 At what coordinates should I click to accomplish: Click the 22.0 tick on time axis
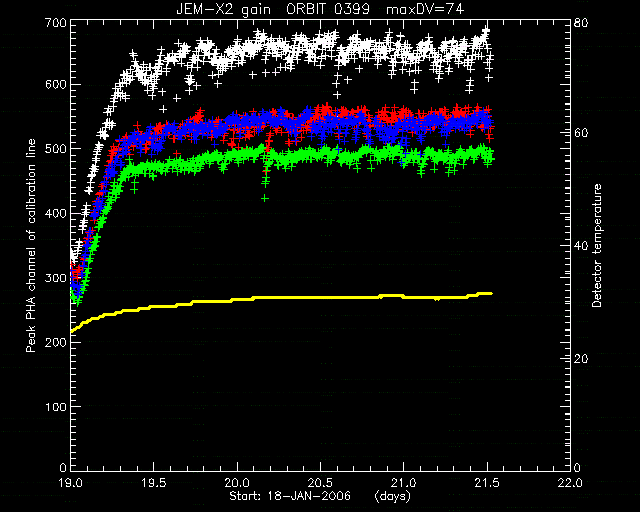570,483
